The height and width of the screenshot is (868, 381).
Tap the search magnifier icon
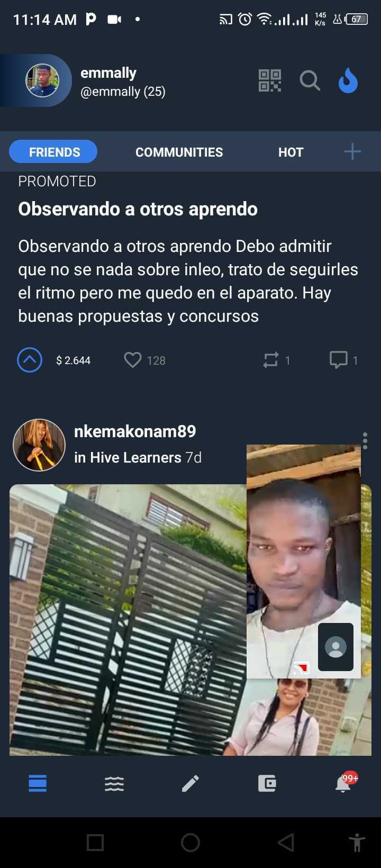coord(310,80)
